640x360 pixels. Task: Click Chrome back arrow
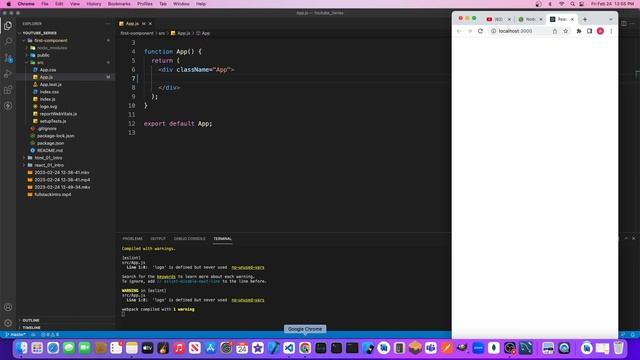tap(459, 31)
